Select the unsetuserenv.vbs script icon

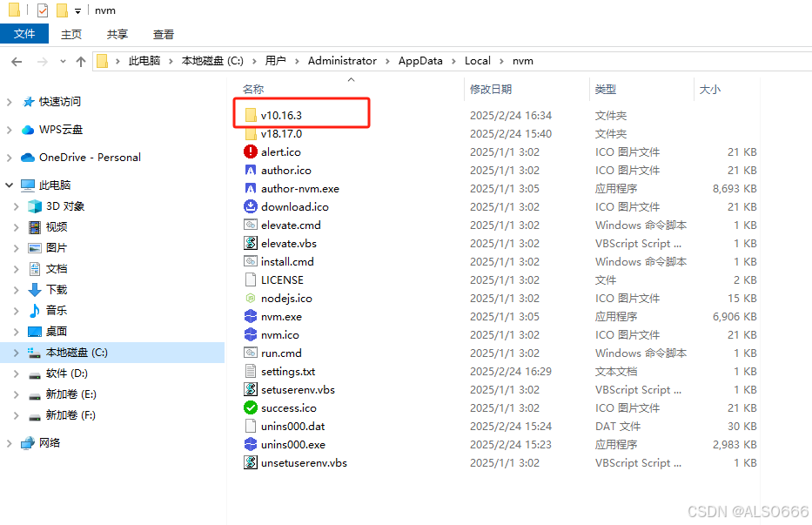tap(251, 463)
